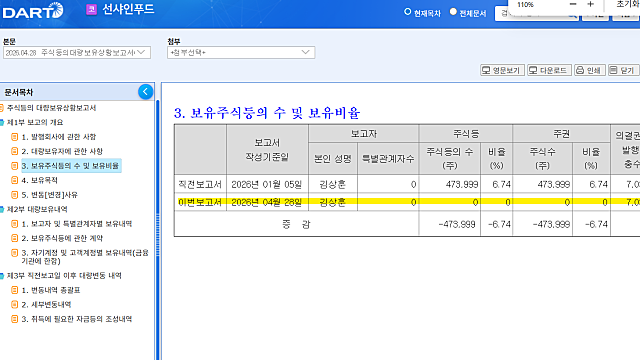Viewport: 640px width, 360px height.
Task: Click the 직전보고서 row label
Action: pyautogui.click(x=200, y=184)
